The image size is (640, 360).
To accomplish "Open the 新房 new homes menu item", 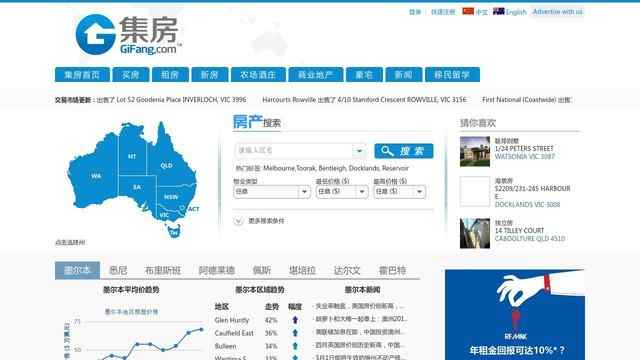I will click(x=210, y=75).
